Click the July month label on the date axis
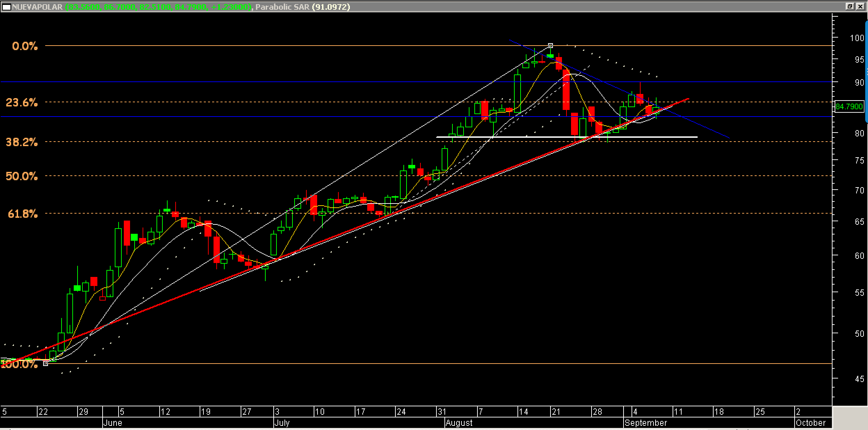Viewport: 868px width, 430px height. (282, 423)
